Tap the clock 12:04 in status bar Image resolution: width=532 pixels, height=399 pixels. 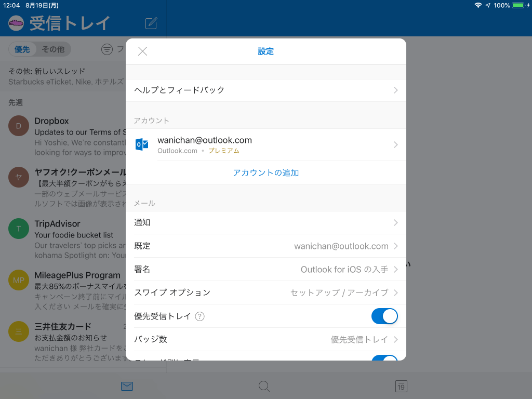click(11, 5)
